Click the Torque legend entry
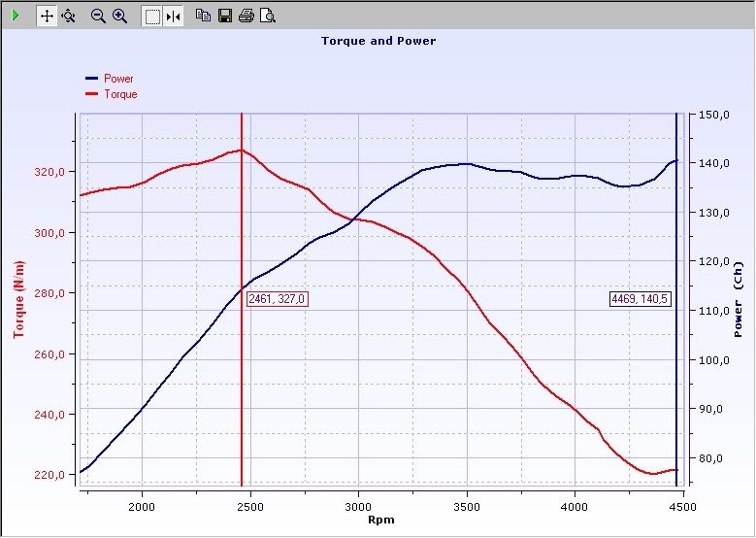The image size is (756, 538). click(120, 94)
